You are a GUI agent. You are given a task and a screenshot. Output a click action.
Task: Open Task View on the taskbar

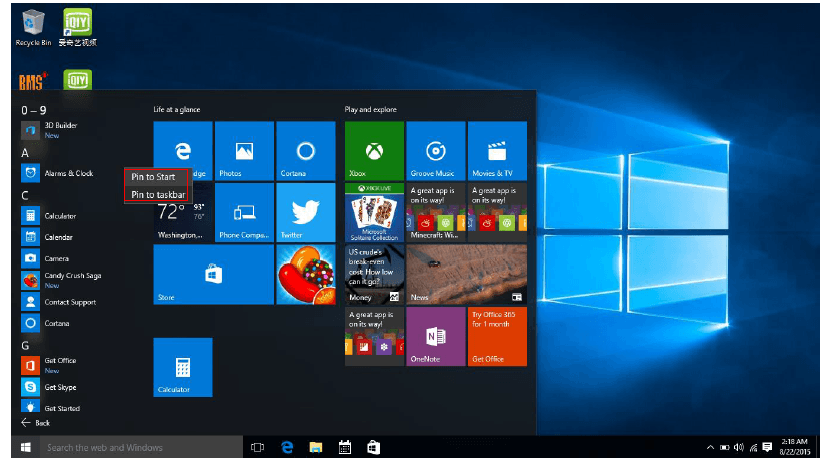pos(257,447)
